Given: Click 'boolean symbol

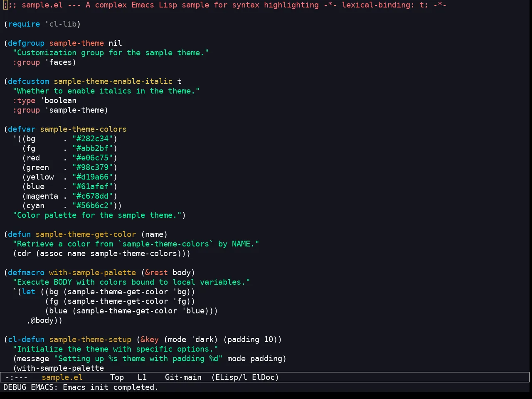Looking at the screenshot, I should [58, 101].
